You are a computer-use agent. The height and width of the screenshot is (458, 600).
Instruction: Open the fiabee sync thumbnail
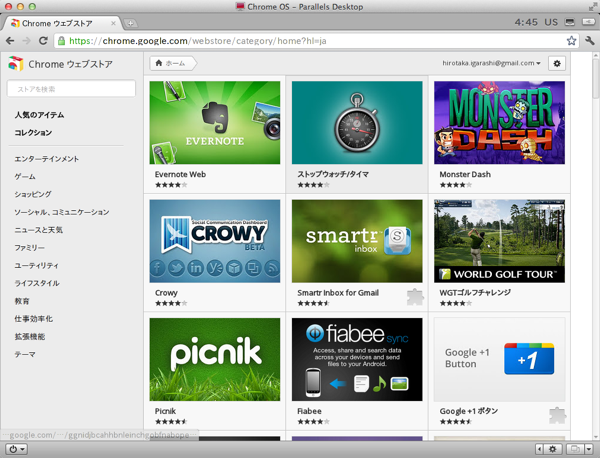click(357, 359)
